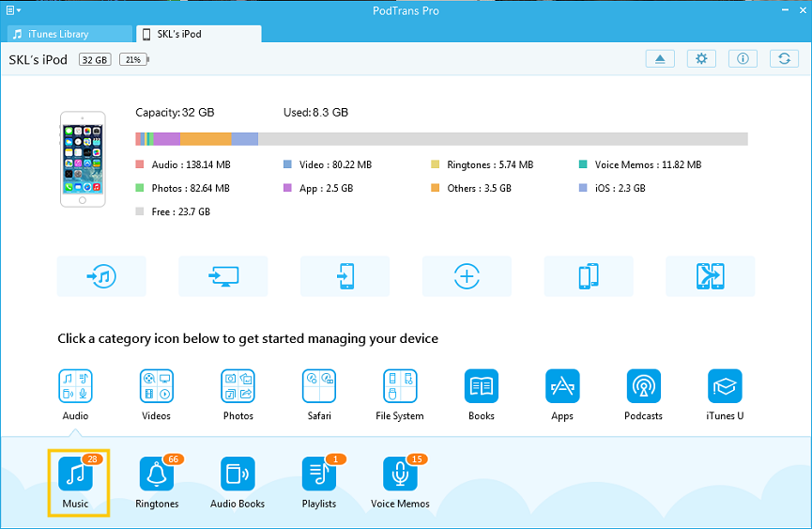Image resolution: width=812 pixels, height=529 pixels.
Task: Open settings with the gear button
Action: point(700,59)
